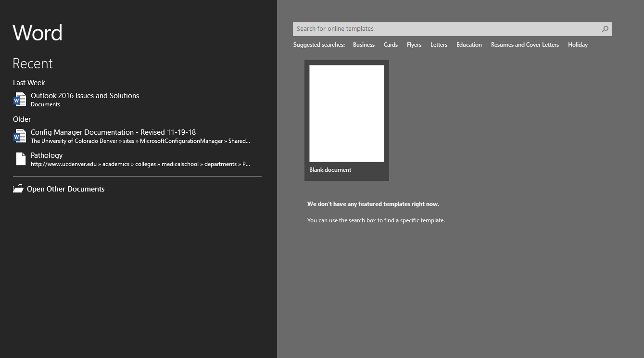
Task: Click the search magnifier icon
Action: click(605, 29)
